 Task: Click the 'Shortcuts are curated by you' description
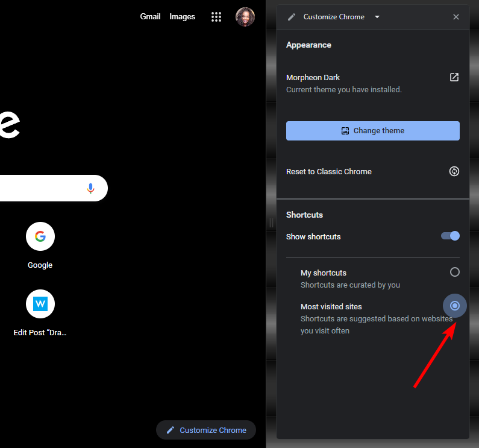tap(350, 285)
